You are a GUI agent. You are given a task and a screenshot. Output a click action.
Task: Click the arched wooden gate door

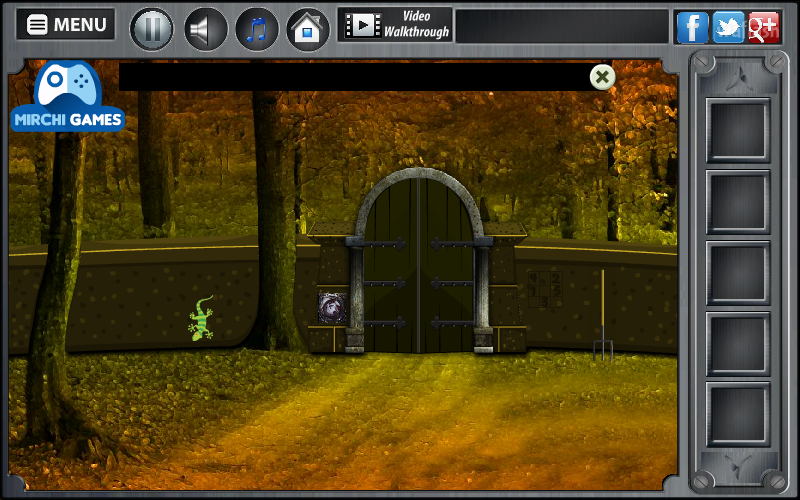pos(419,264)
